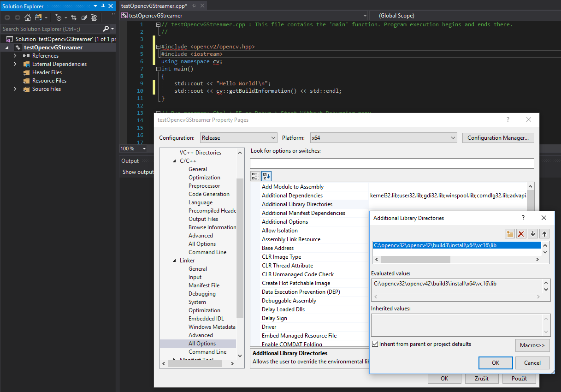Toggle pending changes filter in Solution Explorer
Image resolution: width=561 pixels, height=392 pixels.
pos(59,18)
